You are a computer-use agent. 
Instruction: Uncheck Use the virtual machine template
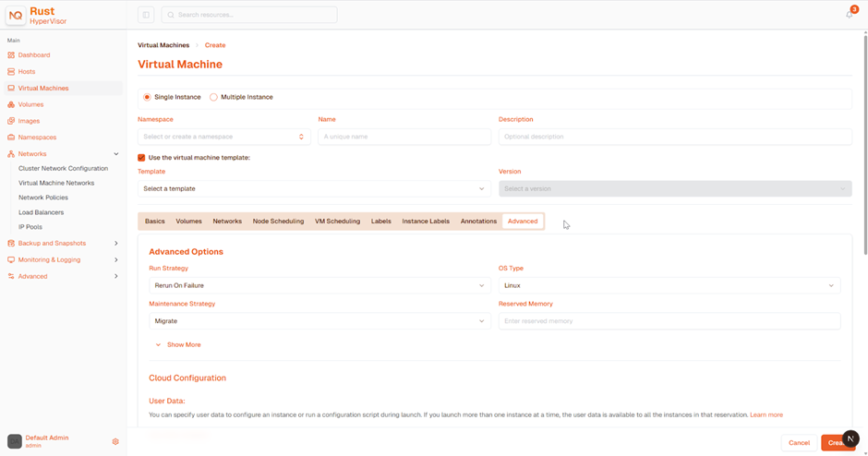click(x=141, y=158)
